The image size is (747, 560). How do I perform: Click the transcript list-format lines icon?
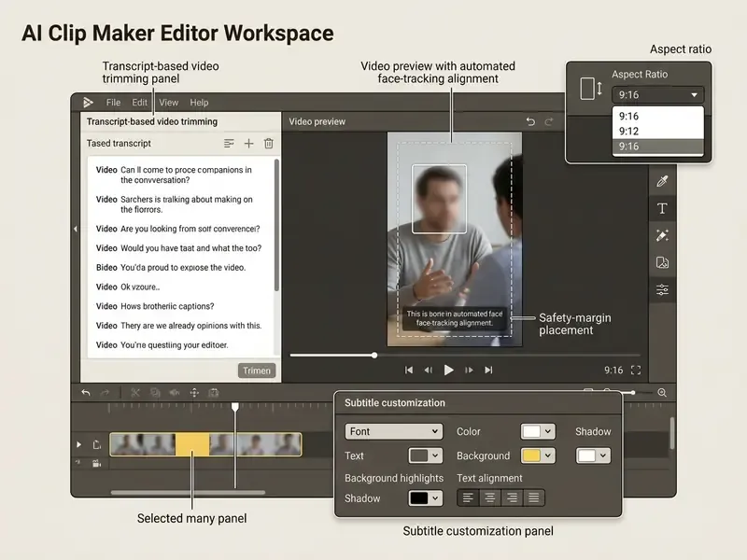229,144
